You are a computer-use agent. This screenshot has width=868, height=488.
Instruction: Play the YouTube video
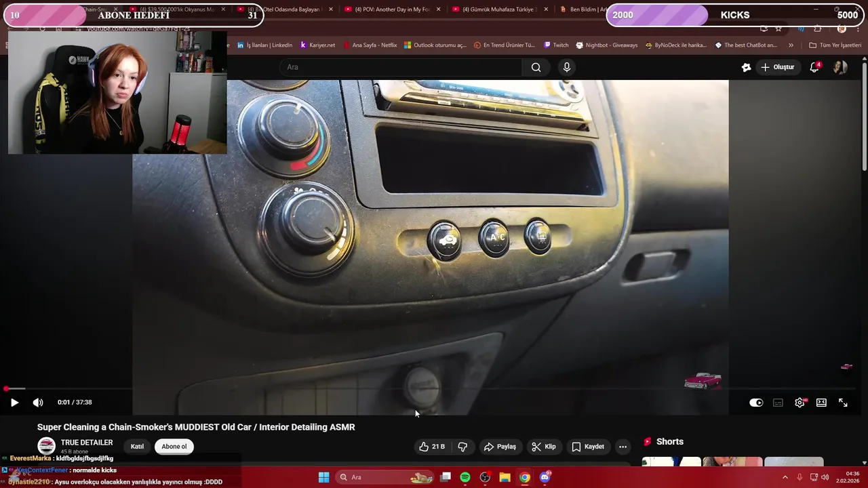[x=14, y=403]
